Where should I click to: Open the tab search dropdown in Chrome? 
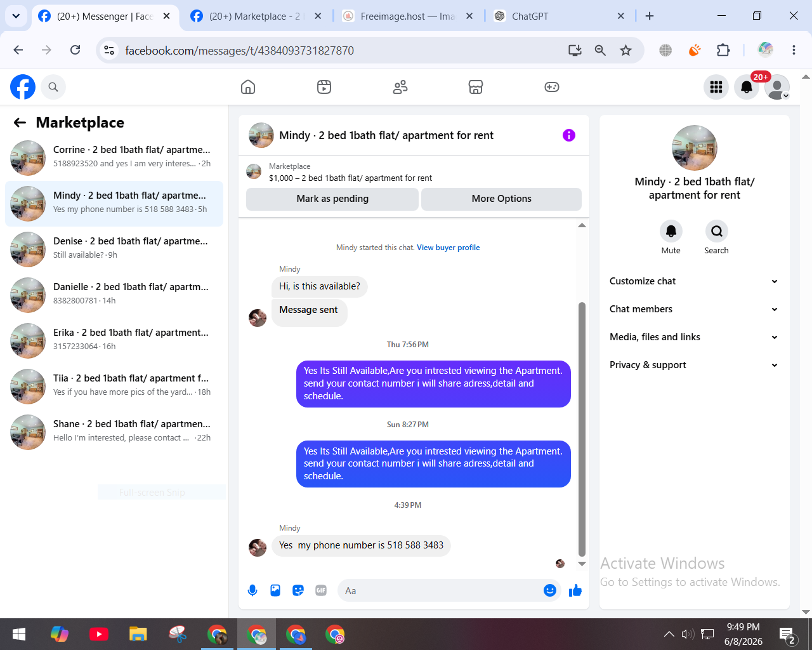coord(16,16)
